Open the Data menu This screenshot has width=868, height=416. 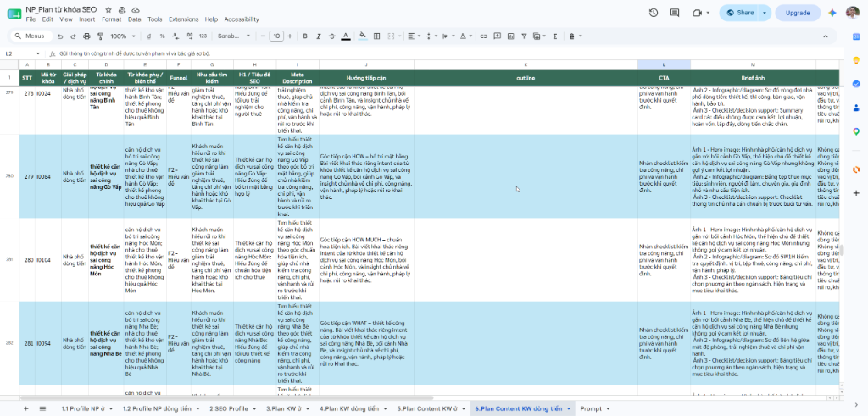(134, 19)
